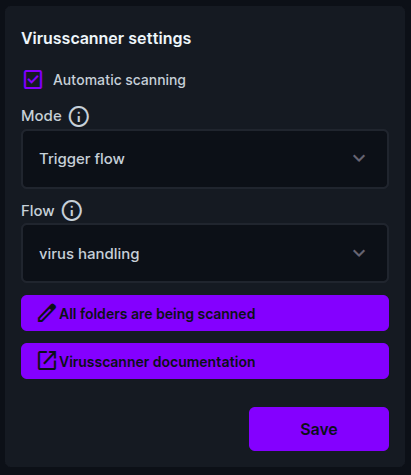Viewport: 411px width, 475px height.
Task: Open Virusscanner documentation link
Action: [205, 361]
